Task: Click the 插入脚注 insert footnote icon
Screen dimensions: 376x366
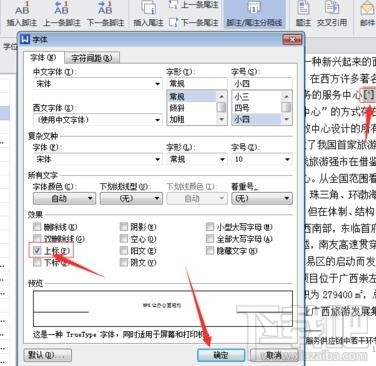Action: click(x=22, y=9)
